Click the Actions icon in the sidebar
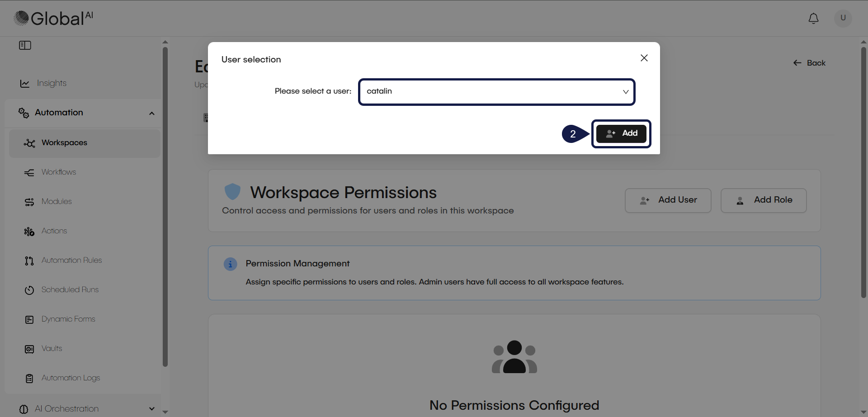Screen dimensions: 868x417 tap(29, 231)
